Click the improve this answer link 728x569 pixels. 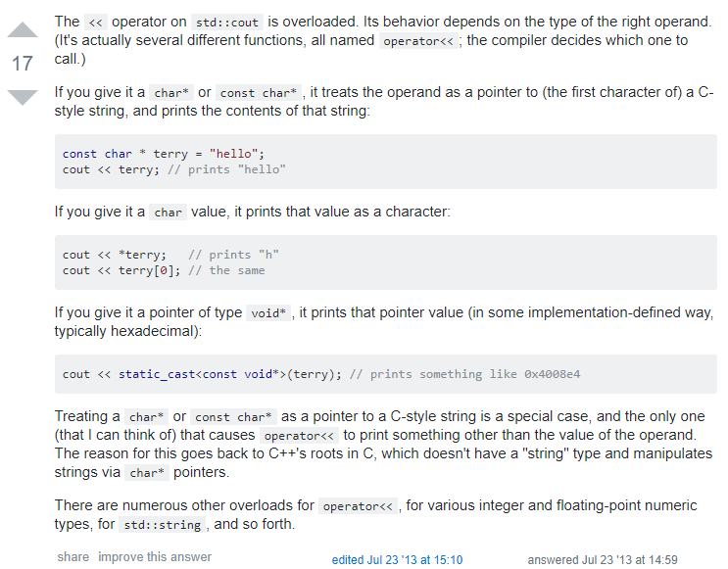tap(155, 557)
